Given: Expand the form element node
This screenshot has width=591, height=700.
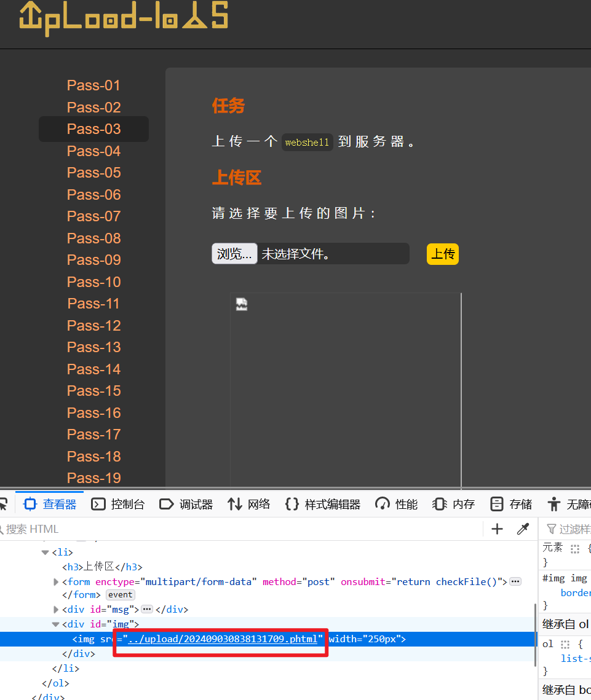Looking at the screenshot, I should pos(56,582).
